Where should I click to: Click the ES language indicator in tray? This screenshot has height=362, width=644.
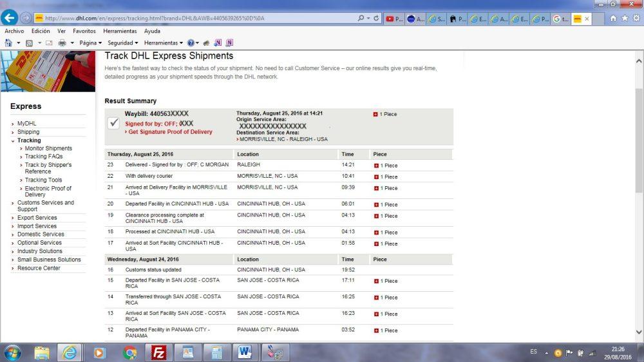pyautogui.click(x=533, y=352)
